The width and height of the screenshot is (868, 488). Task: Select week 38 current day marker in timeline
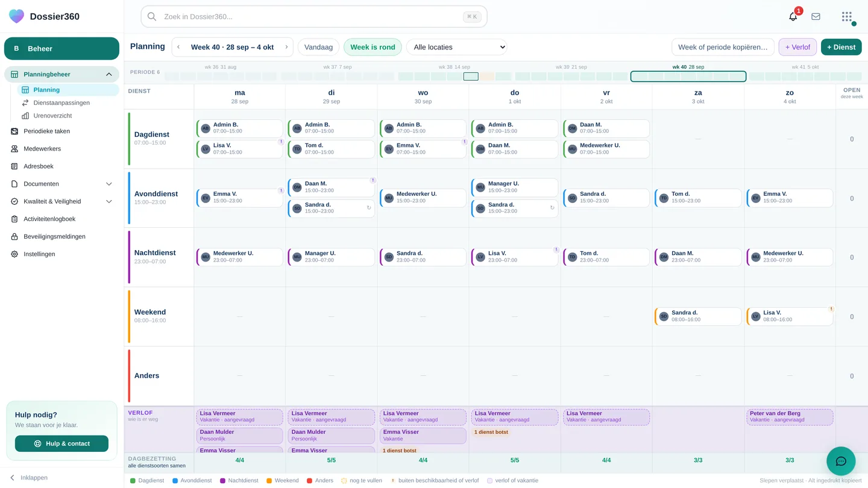click(471, 77)
